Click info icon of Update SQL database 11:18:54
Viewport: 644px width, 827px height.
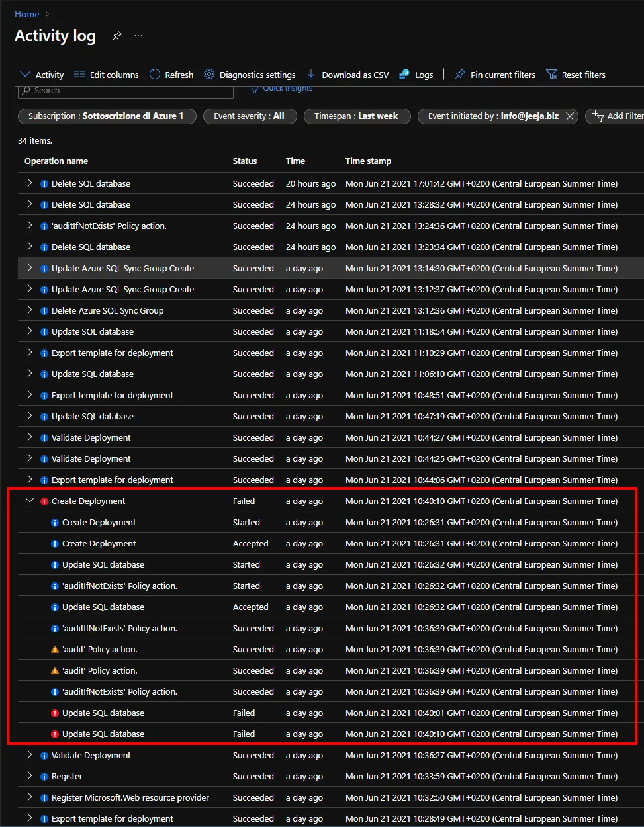click(44, 332)
